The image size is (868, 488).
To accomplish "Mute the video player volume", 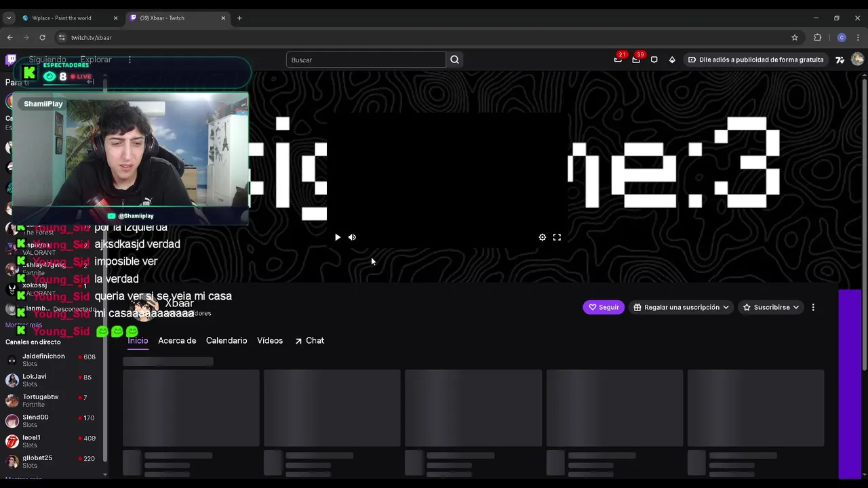I will coord(352,237).
